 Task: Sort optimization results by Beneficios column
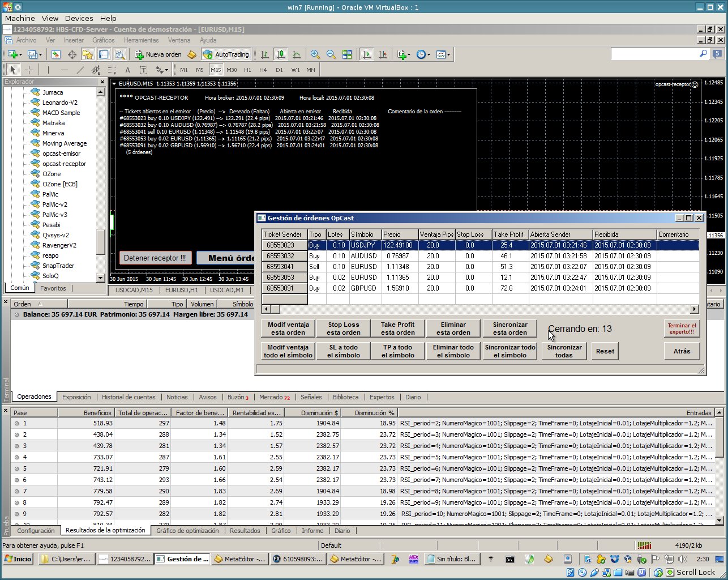[86, 413]
